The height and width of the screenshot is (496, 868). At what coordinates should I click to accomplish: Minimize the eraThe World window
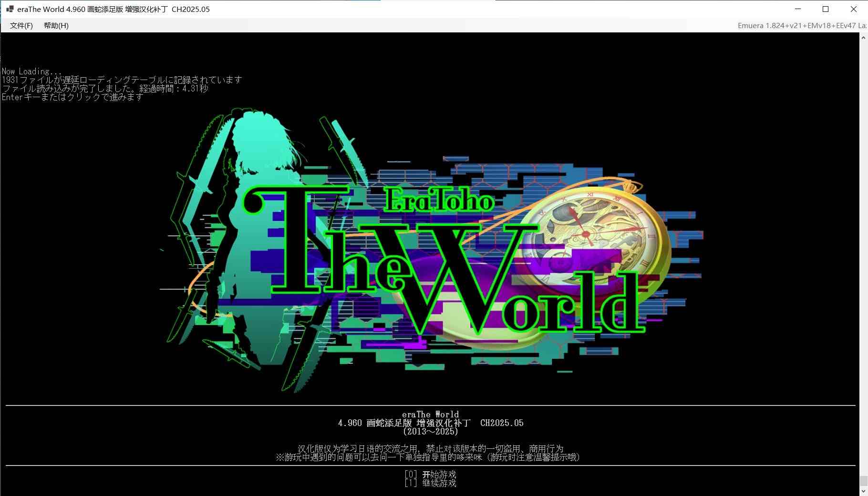[x=798, y=9]
